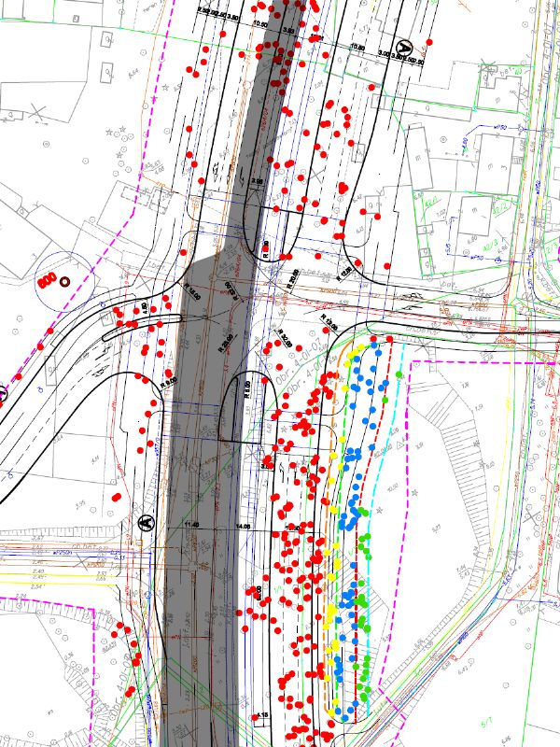Select the dark red ring marker beside 500

click(x=65, y=280)
